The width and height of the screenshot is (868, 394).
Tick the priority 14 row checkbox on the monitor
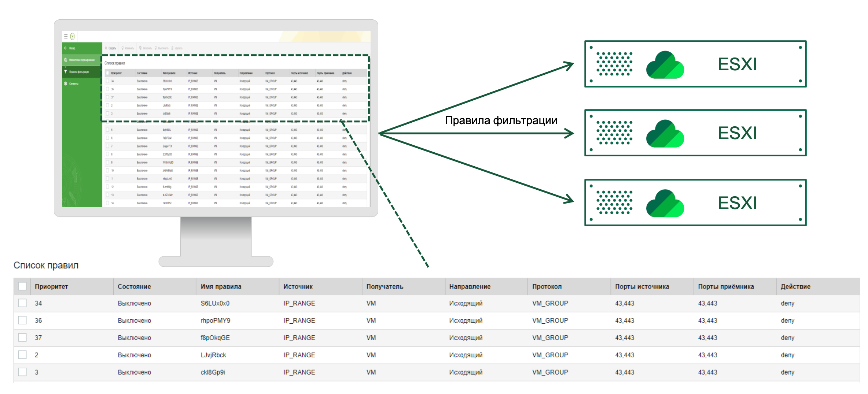pyautogui.click(x=107, y=203)
